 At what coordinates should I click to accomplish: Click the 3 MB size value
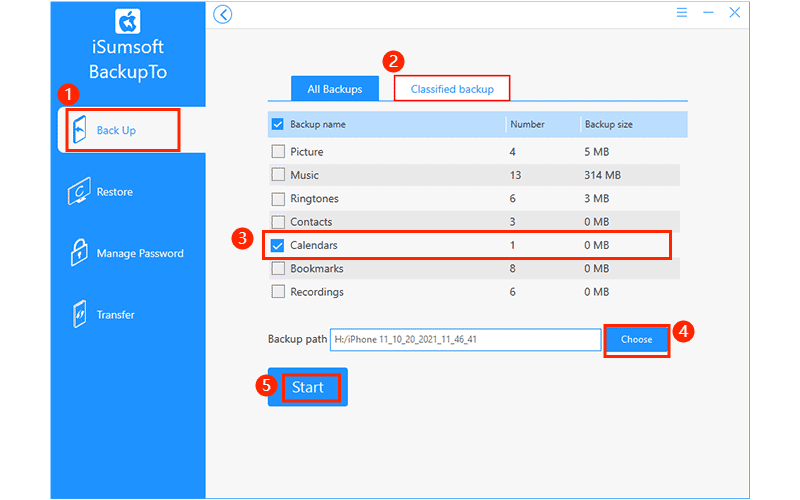596,198
